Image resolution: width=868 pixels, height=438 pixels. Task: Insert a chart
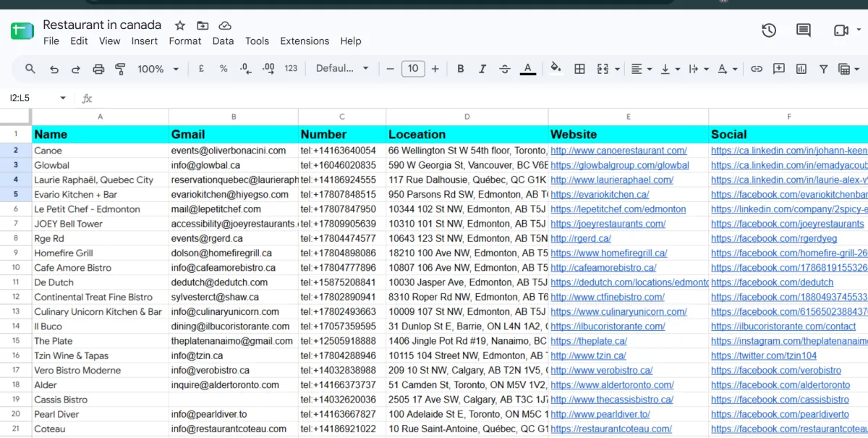tap(801, 69)
